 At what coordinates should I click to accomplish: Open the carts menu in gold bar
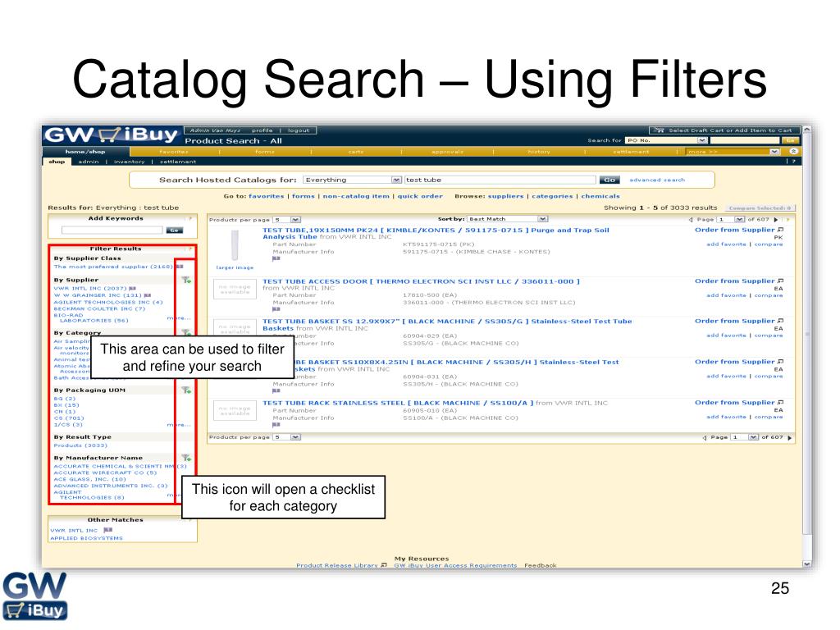pos(356,152)
